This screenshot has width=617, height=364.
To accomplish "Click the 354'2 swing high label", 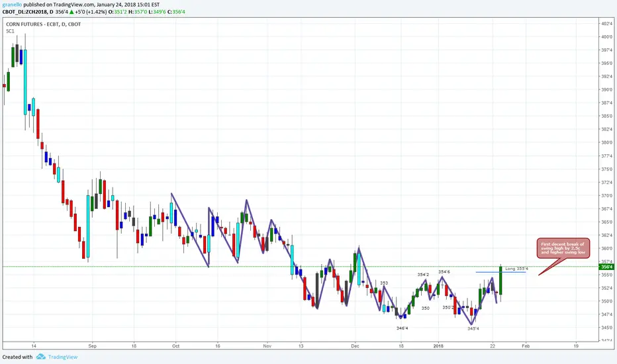I will [424, 274].
